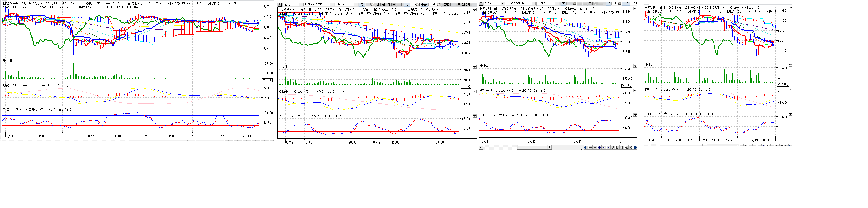The width and height of the screenshot is (868, 208).
Task: Click the D button in chart toolbar
Action: click(613, 147)
